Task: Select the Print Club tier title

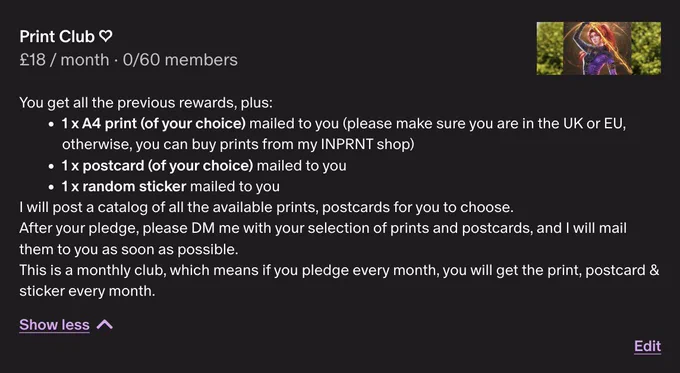Action: tap(57, 37)
